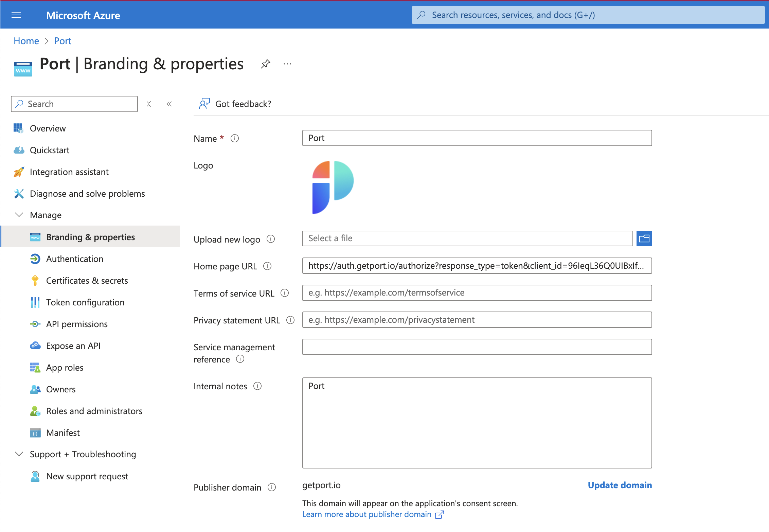Show info for Home page URL

click(267, 266)
